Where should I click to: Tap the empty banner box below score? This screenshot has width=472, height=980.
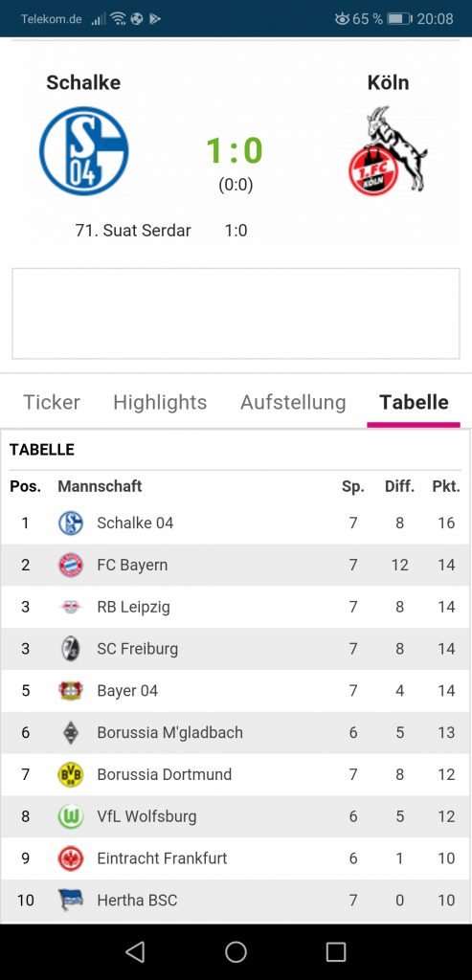coord(236,314)
